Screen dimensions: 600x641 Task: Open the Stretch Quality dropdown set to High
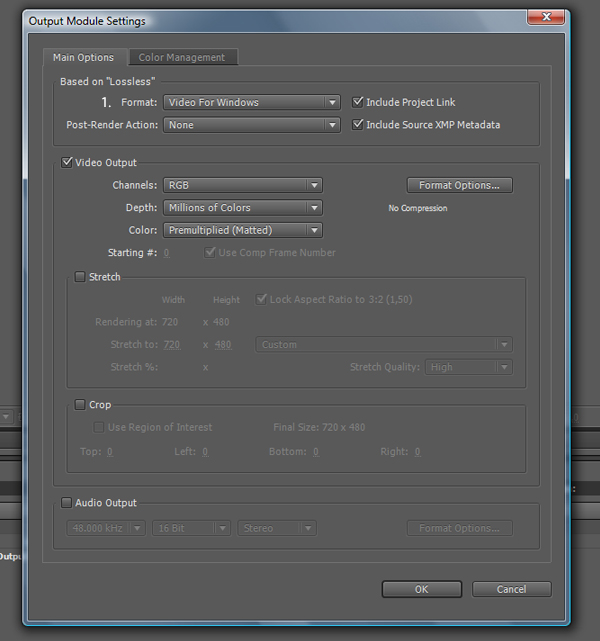468,367
